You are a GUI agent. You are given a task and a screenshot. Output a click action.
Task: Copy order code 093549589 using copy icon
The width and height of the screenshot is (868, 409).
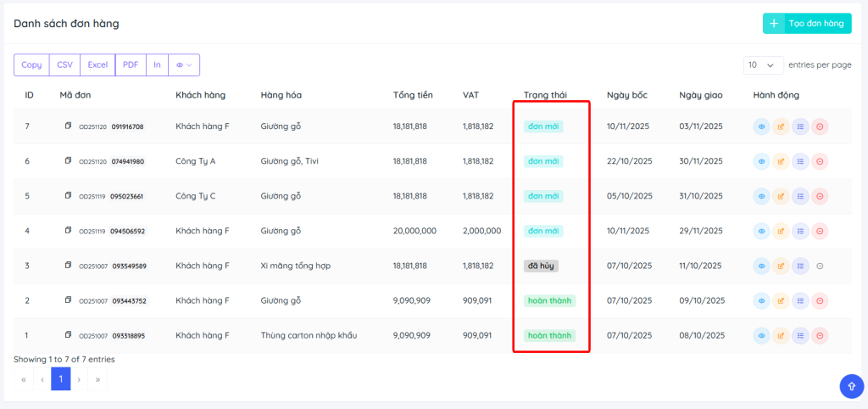coord(69,266)
